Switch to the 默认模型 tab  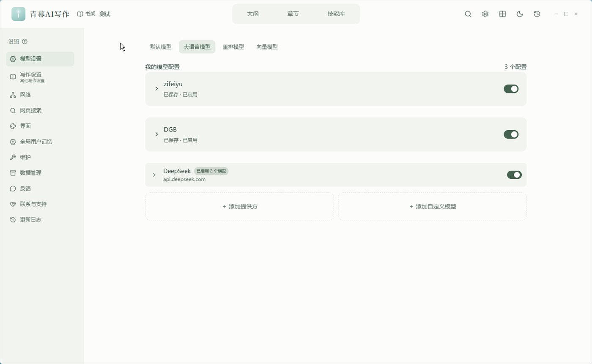[x=161, y=47]
